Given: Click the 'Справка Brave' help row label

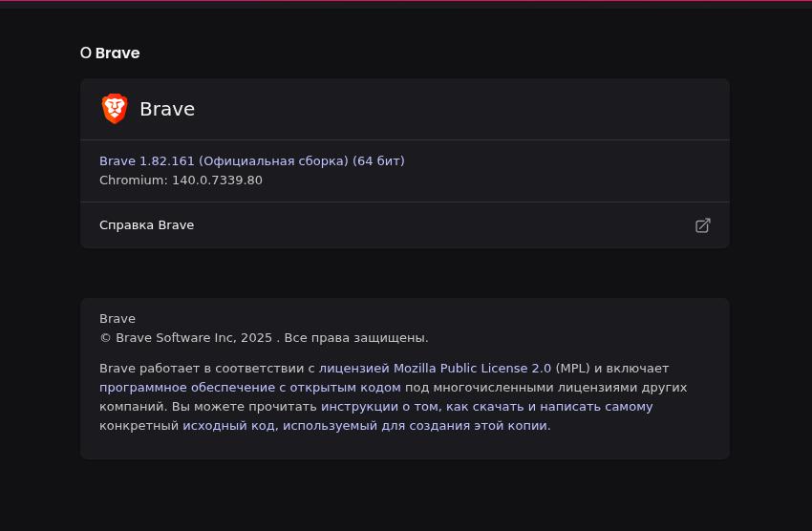Looking at the screenshot, I should (x=146, y=225).
